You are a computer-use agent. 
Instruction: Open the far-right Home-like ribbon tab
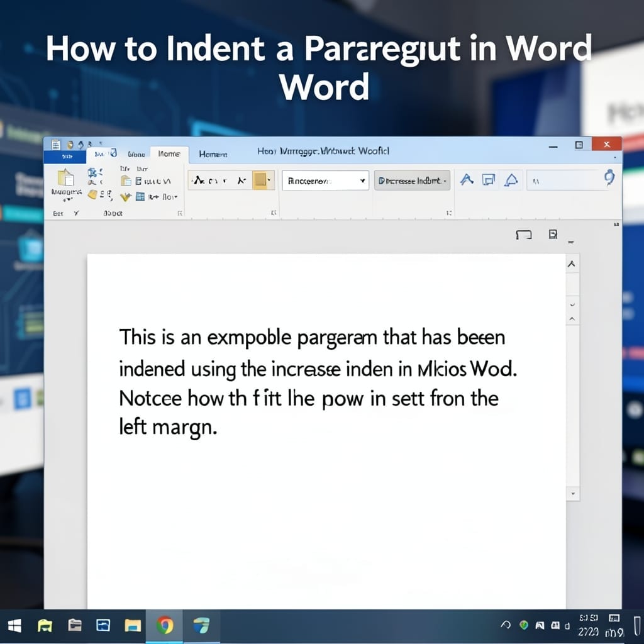(x=213, y=154)
